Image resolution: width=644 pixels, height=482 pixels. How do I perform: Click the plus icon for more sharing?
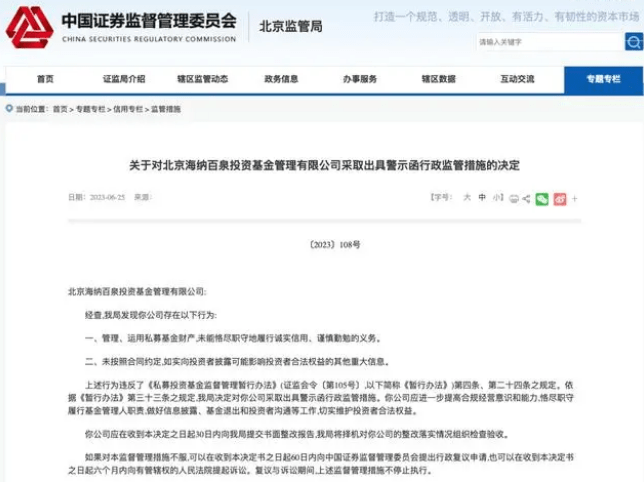575,199
